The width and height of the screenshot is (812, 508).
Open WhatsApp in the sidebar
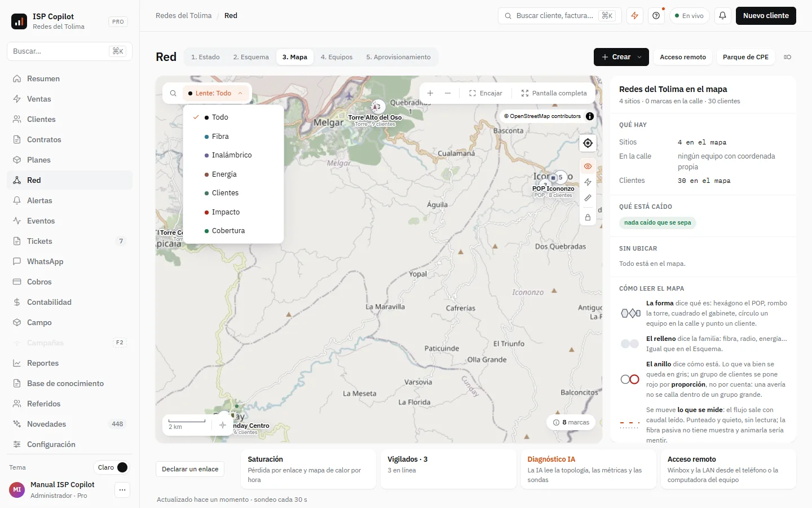(x=70, y=261)
